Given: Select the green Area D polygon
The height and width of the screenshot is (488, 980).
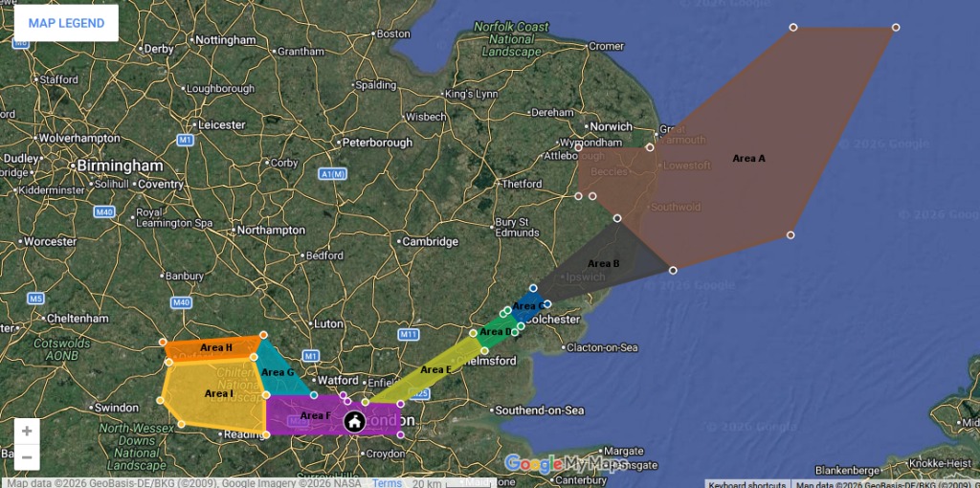Looking at the screenshot, I should pos(496,333).
